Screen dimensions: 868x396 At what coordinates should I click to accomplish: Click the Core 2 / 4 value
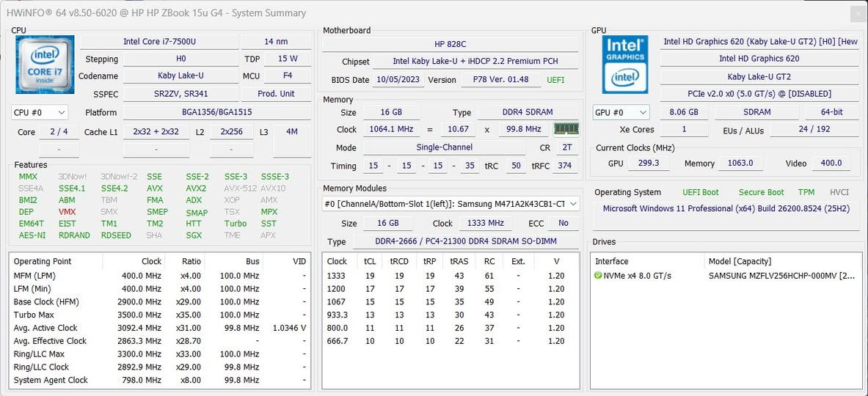point(59,131)
